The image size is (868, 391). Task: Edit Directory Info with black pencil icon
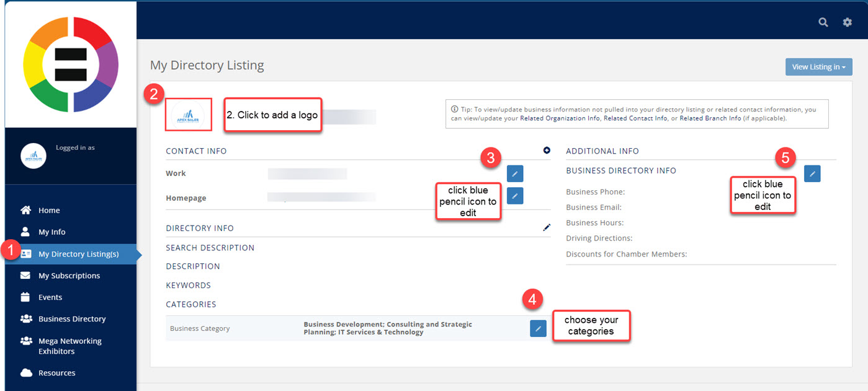(x=547, y=228)
